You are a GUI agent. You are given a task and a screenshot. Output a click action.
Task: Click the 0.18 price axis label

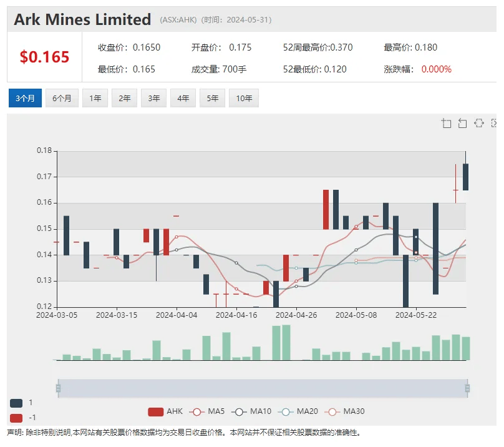pyautogui.click(x=44, y=150)
